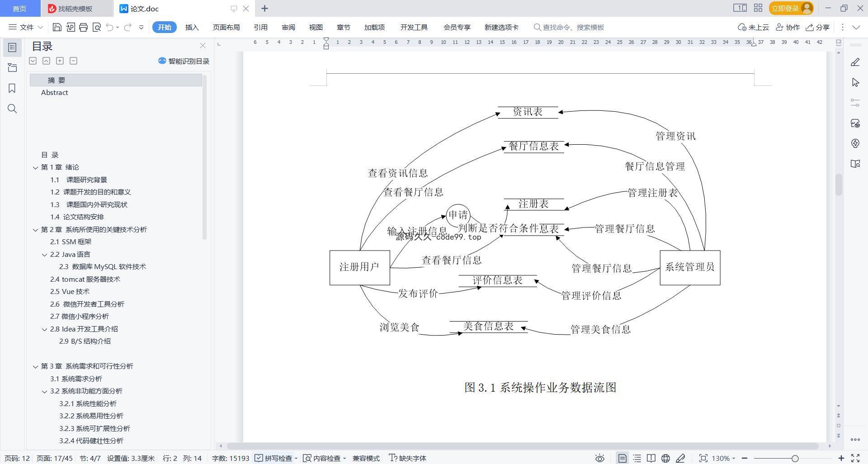The width and height of the screenshot is (868, 464).
Task: Open the chapter navigation icon in sidebar
Action: (x=12, y=68)
